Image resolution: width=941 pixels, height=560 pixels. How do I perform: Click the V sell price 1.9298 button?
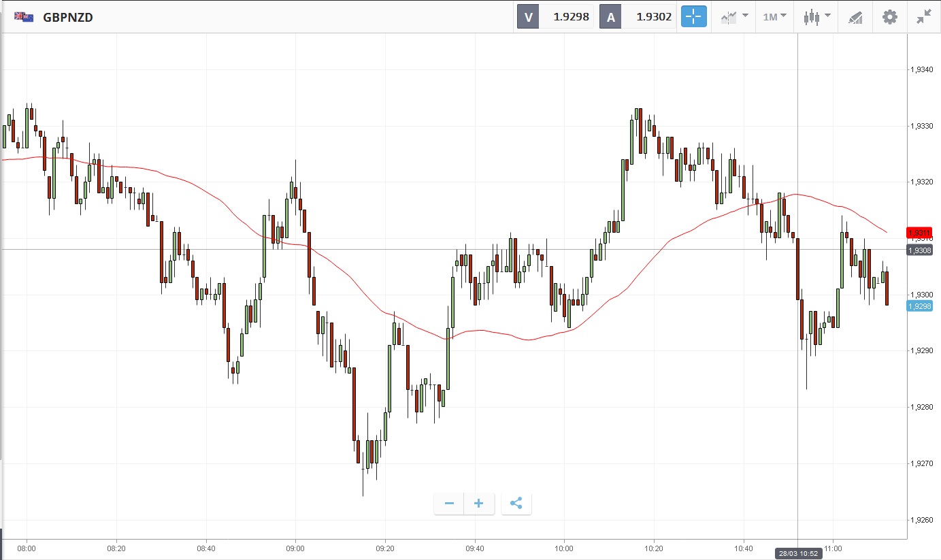(555, 17)
